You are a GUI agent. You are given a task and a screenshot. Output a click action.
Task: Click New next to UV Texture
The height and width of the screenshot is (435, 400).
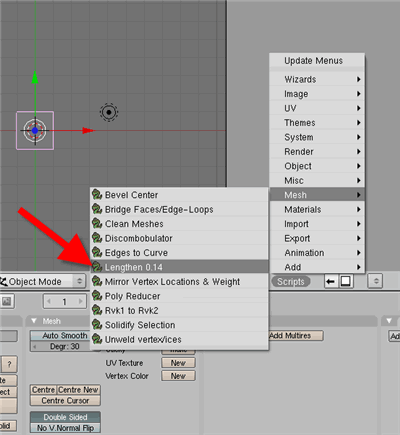178,363
